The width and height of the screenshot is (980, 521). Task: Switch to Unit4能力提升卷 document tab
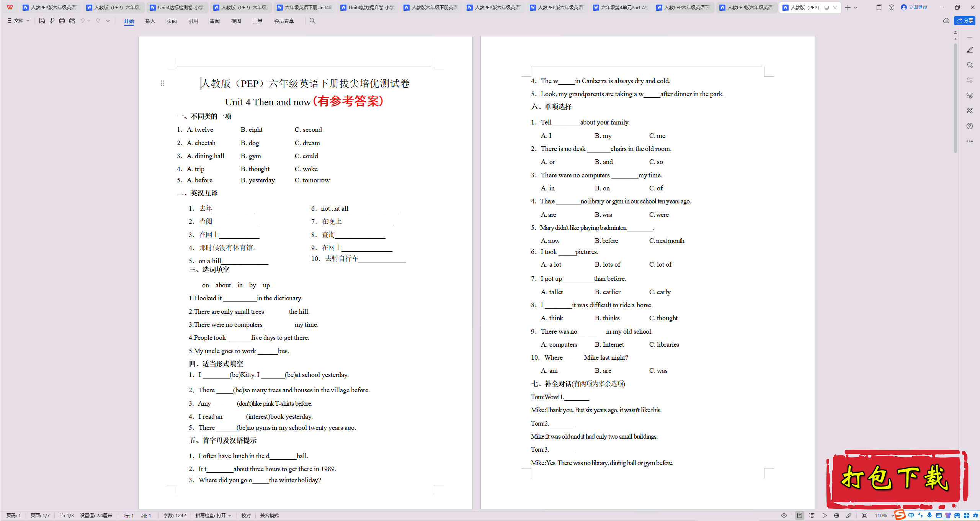coord(368,7)
